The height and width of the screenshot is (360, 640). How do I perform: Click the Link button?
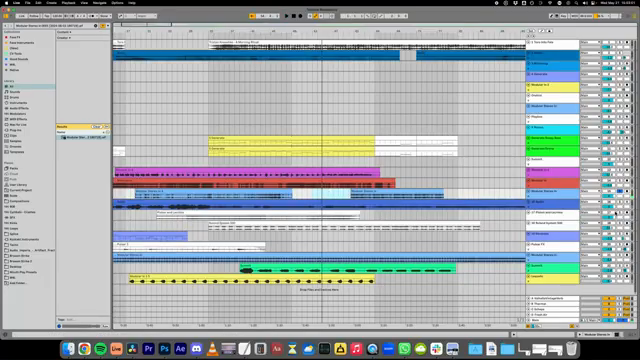(x=22, y=16)
